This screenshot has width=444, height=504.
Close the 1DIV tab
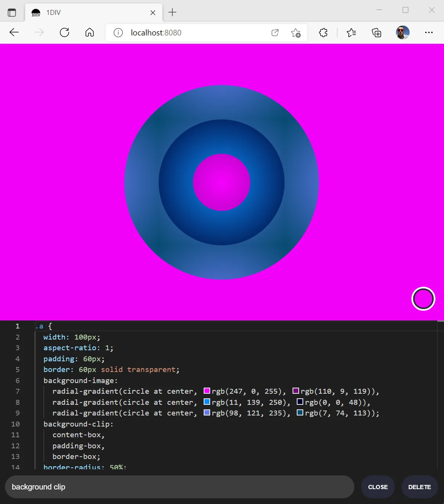point(153,13)
